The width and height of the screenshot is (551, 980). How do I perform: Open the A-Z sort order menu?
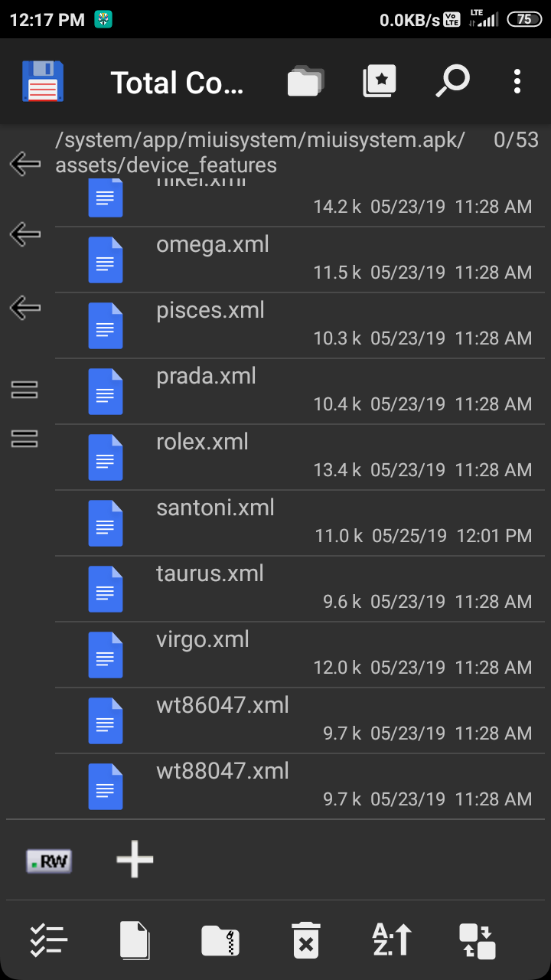tap(392, 939)
